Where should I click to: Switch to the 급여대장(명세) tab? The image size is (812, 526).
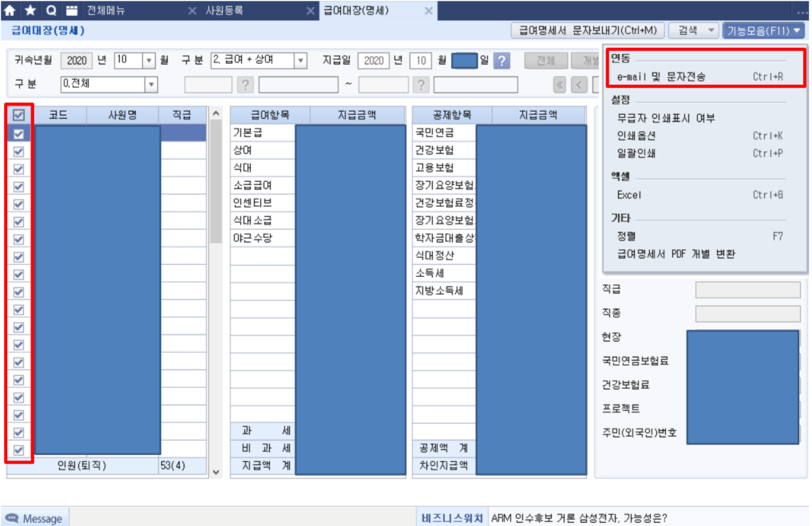point(356,10)
